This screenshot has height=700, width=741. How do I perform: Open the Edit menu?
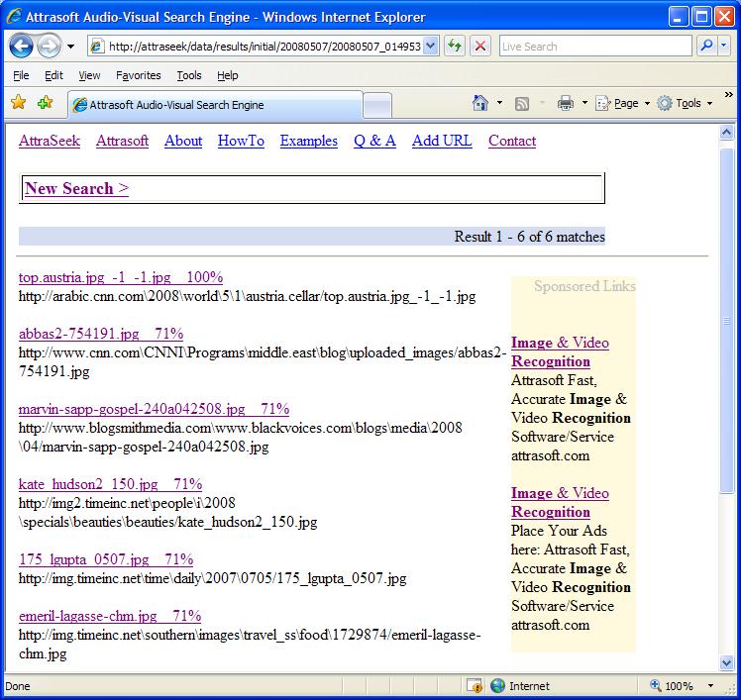tap(53, 75)
